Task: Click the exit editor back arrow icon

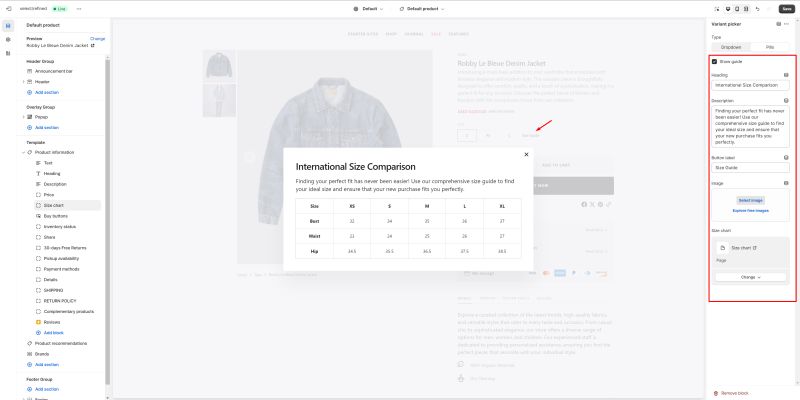Action: (x=8, y=9)
